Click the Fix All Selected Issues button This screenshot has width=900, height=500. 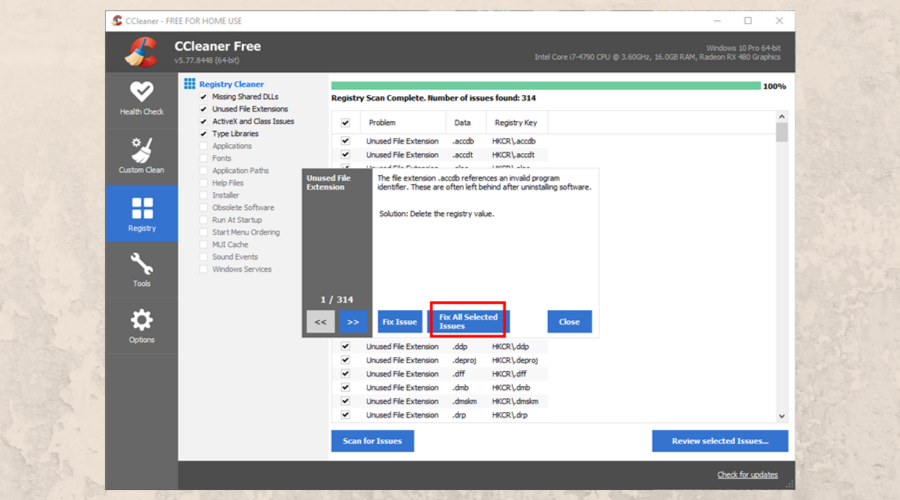(468, 322)
